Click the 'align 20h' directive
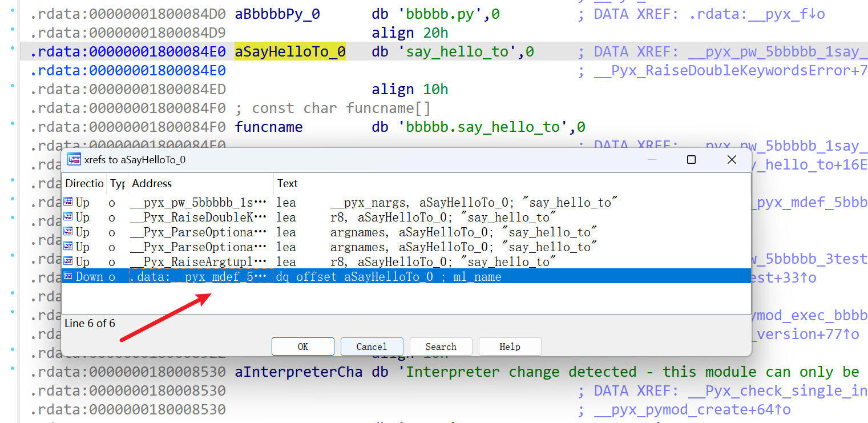Screen dimensions: 868x423 coord(410,33)
